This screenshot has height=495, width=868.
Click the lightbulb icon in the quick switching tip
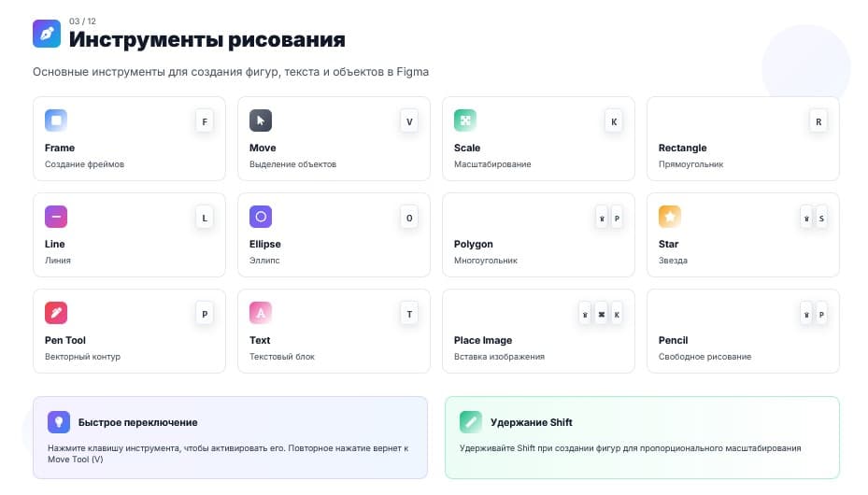[59, 422]
